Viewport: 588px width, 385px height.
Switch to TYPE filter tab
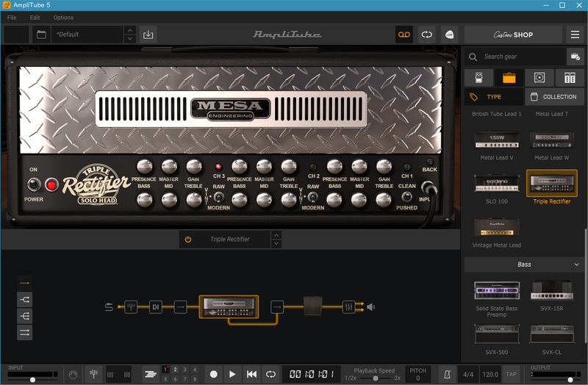[x=494, y=97]
